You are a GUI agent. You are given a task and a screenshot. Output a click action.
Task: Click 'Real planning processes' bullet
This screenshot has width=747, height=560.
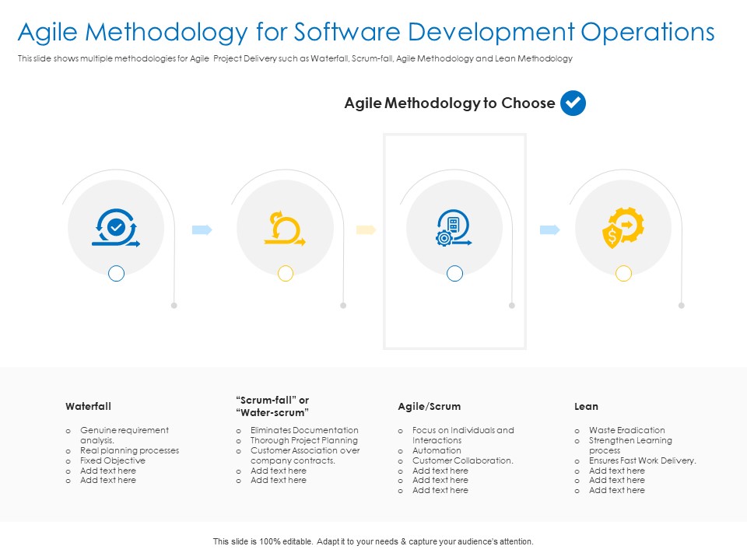point(129,450)
